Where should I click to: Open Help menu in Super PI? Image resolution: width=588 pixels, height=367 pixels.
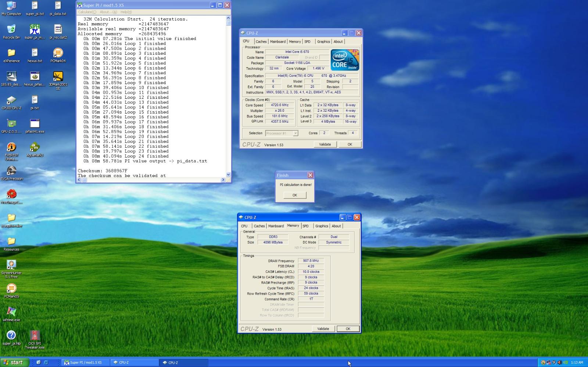tap(126, 12)
